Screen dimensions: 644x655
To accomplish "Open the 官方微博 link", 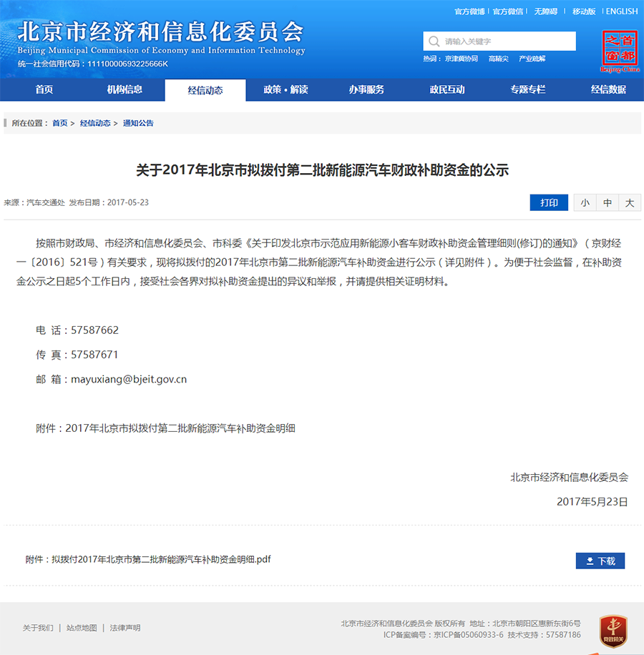I will [x=469, y=11].
